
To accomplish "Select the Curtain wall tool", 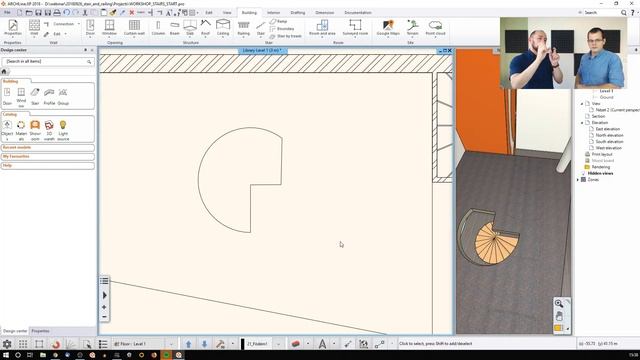I will (134, 28).
